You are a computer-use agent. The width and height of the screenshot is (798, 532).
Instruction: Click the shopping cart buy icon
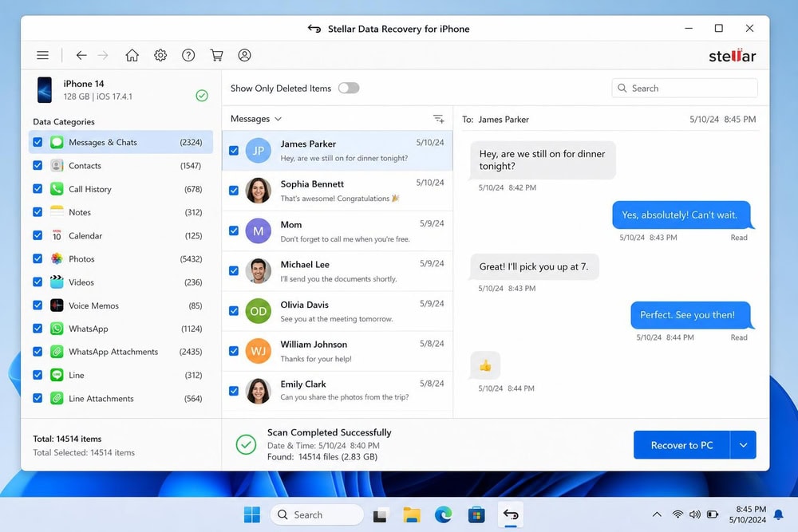[217, 55]
